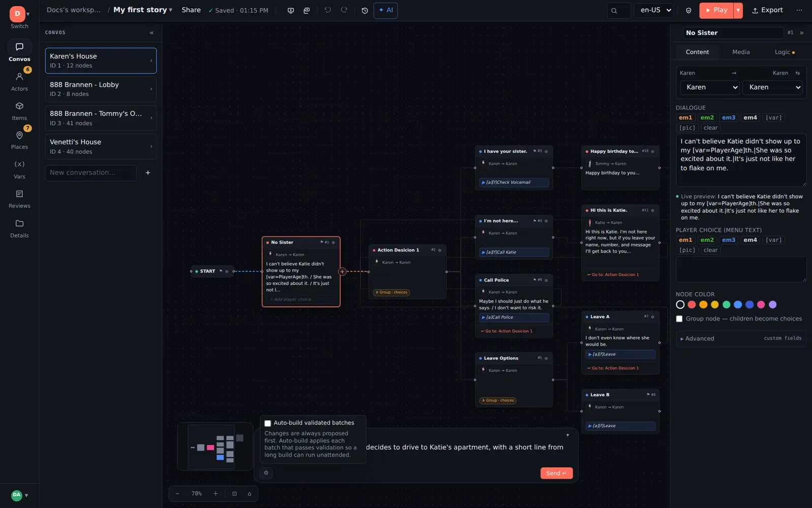Open the Items sidebar panel
Image resolution: width=812 pixels, height=508 pixels.
point(19,111)
